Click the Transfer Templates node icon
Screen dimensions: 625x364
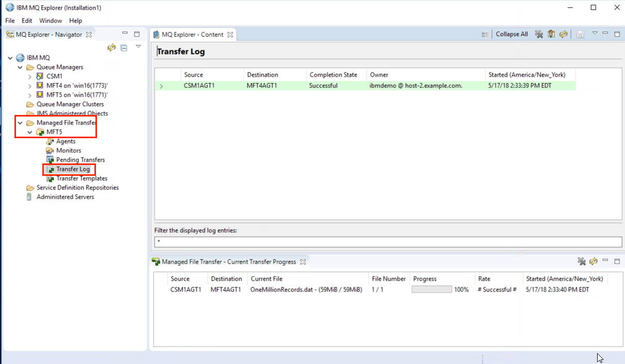point(50,178)
